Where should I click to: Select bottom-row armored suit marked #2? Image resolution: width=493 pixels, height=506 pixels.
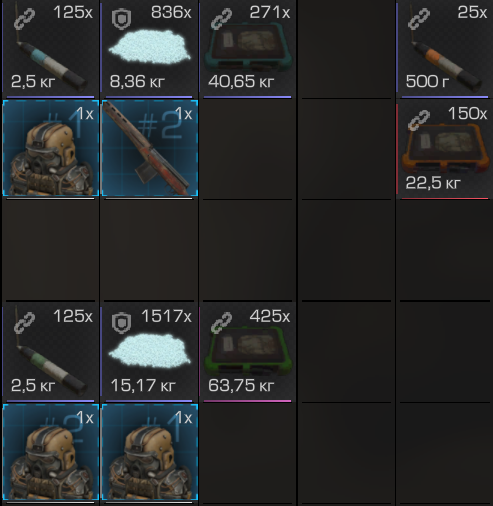(x=51, y=452)
